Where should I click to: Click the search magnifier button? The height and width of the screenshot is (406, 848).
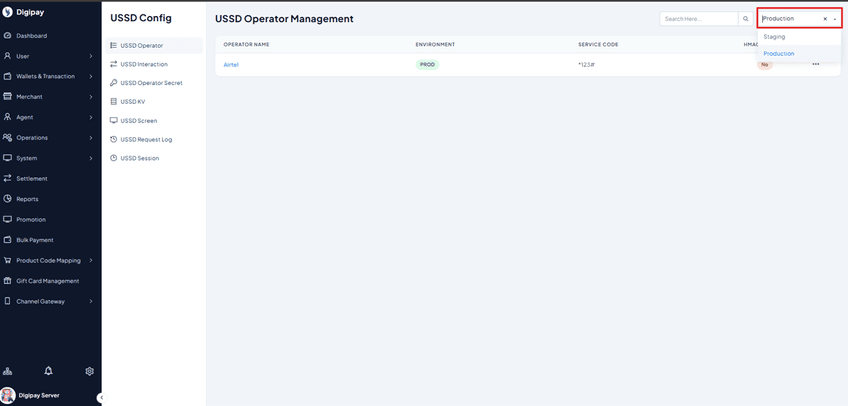(746, 18)
